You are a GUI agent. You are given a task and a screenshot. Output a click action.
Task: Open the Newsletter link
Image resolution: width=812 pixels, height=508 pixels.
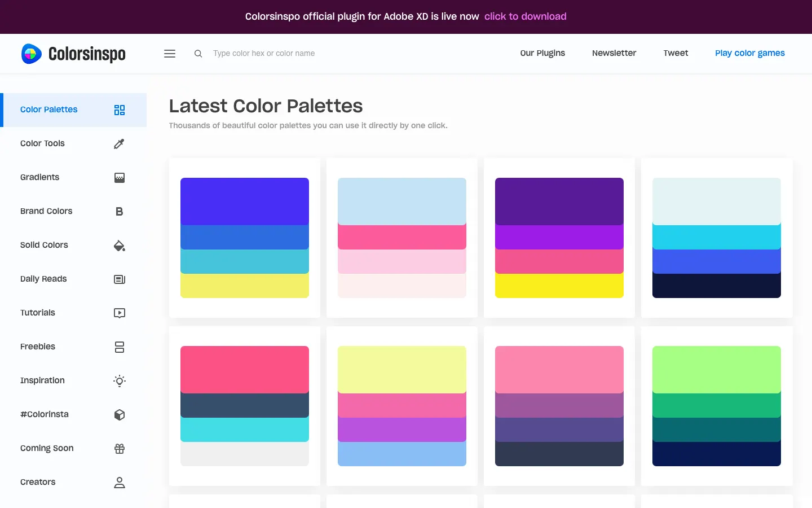pyautogui.click(x=614, y=53)
